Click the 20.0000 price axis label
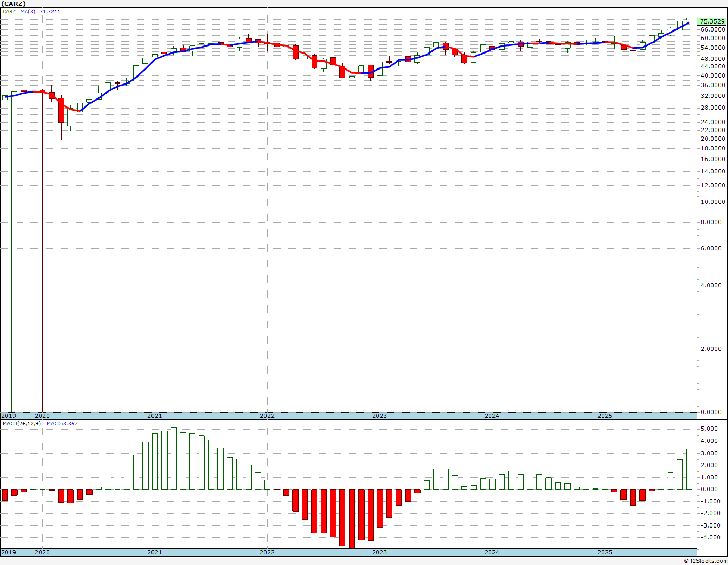 (x=714, y=139)
